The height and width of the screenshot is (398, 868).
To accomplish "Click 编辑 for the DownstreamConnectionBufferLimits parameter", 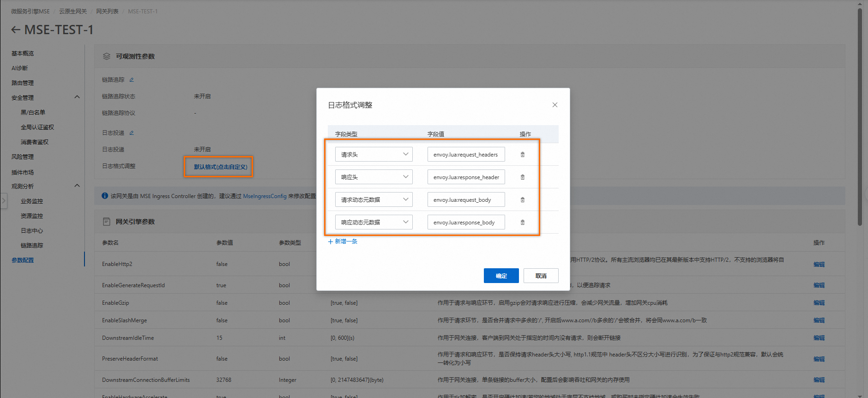I will [x=819, y=380].
